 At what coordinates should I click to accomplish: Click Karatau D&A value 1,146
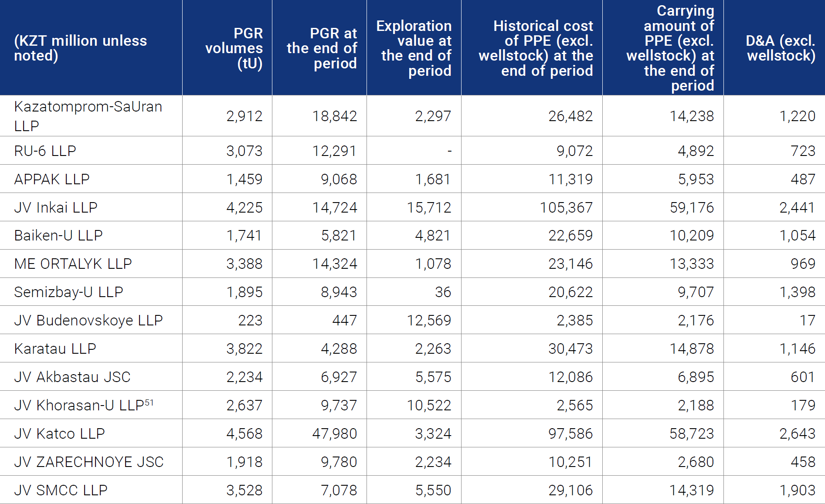pyautogui.click(x=798, y=348)
